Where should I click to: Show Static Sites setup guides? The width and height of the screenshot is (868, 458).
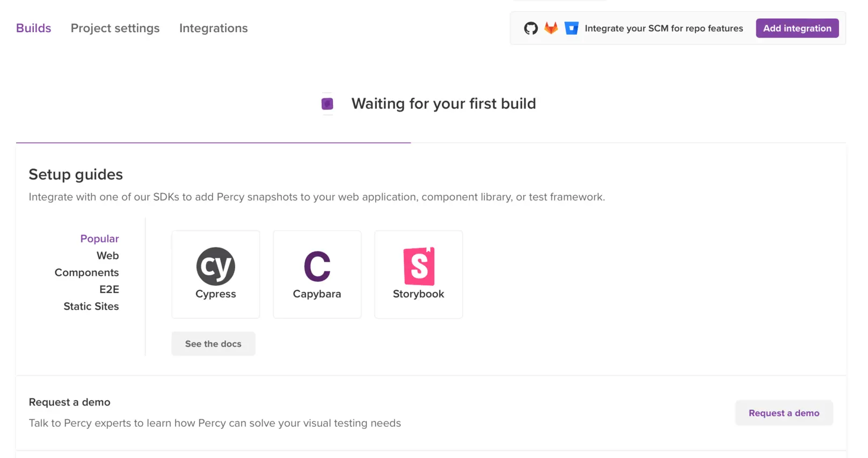coord(91,306)
